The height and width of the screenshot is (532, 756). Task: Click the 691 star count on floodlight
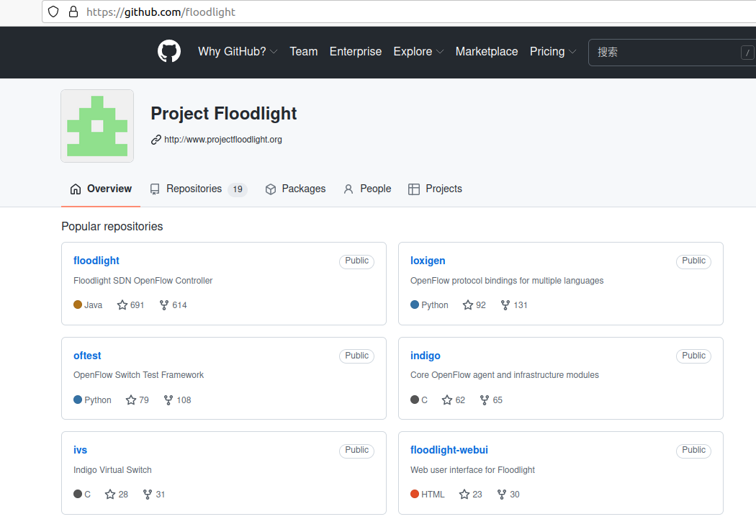coord(138,305)
